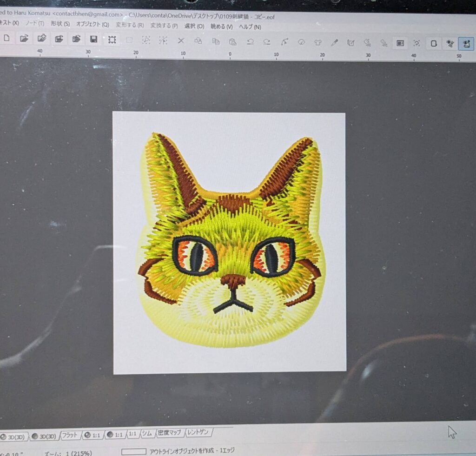476x456 pixels.
Task: Open the ヘルプ (N) menu
Action: click(x=250, y=27)
